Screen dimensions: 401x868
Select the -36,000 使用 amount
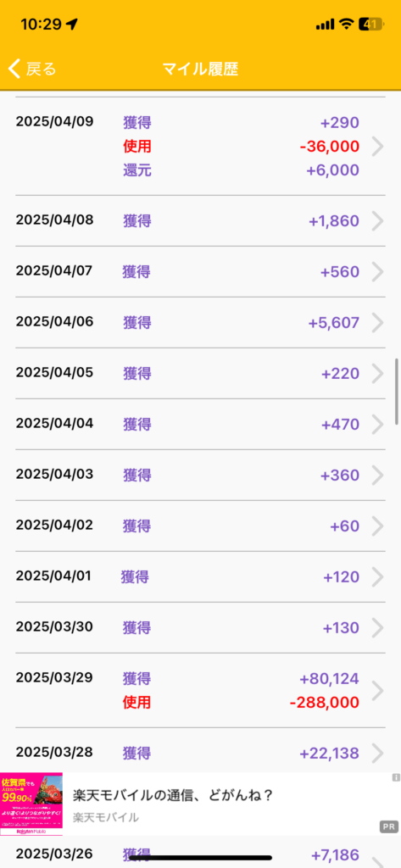pyautogui.click(x=330, y=147)
